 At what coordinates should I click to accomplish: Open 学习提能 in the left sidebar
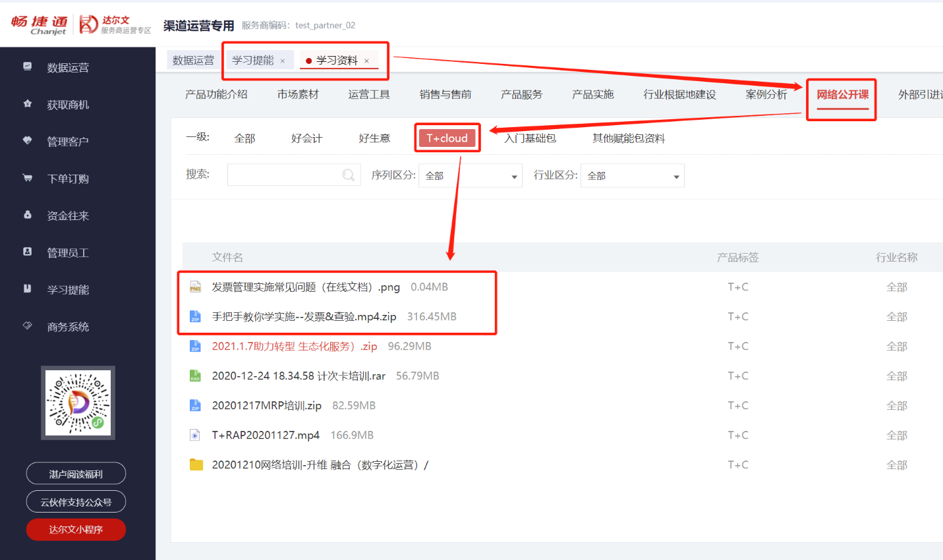click(68, 289)
